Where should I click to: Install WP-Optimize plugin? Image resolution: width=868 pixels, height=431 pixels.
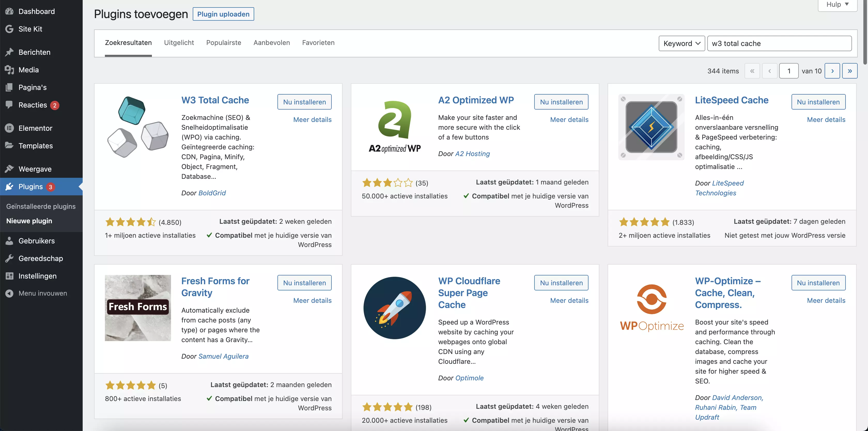pyautogui.click(x=818, y=283)
